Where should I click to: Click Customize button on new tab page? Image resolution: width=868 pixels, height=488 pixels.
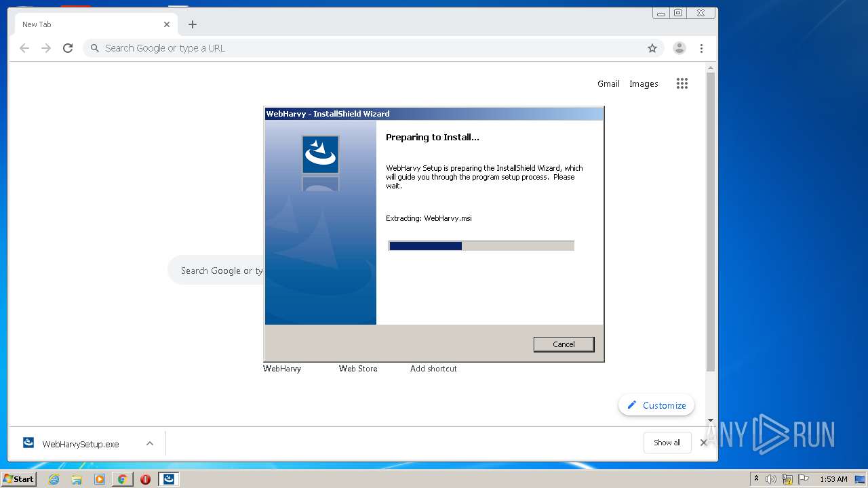click(656, 405)
